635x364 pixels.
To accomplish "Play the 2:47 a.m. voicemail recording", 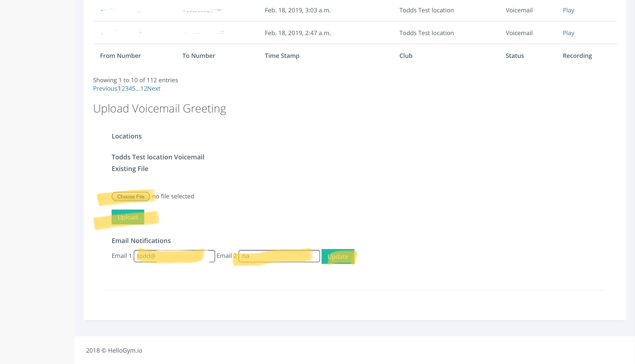I will tap(568, 33).
